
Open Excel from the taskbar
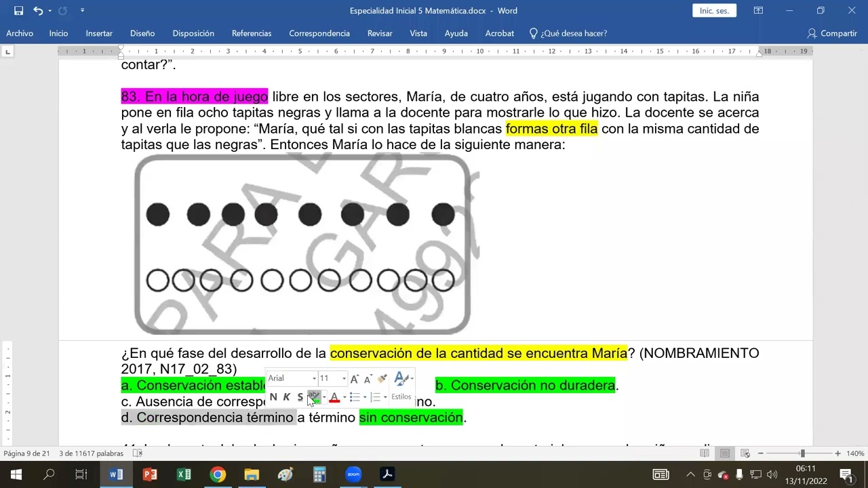(184, 474)
